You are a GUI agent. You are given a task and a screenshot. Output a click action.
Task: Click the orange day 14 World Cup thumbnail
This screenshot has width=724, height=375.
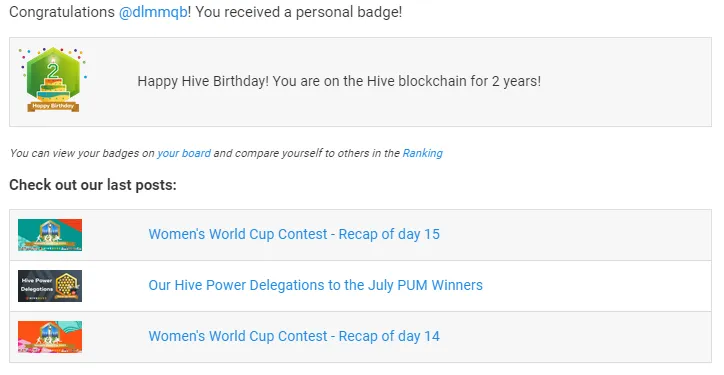[x=50, y=337]
